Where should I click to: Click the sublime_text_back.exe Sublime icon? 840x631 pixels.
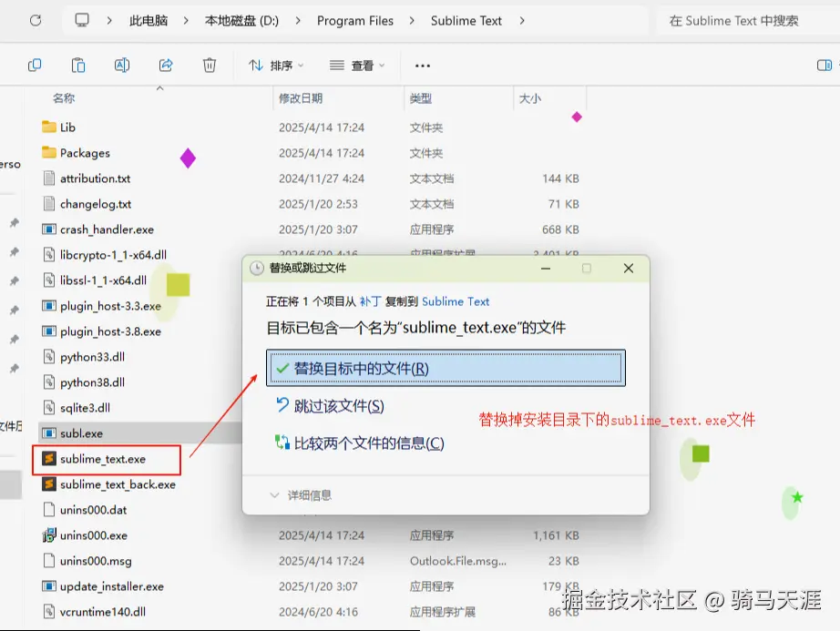pos(49,484)
